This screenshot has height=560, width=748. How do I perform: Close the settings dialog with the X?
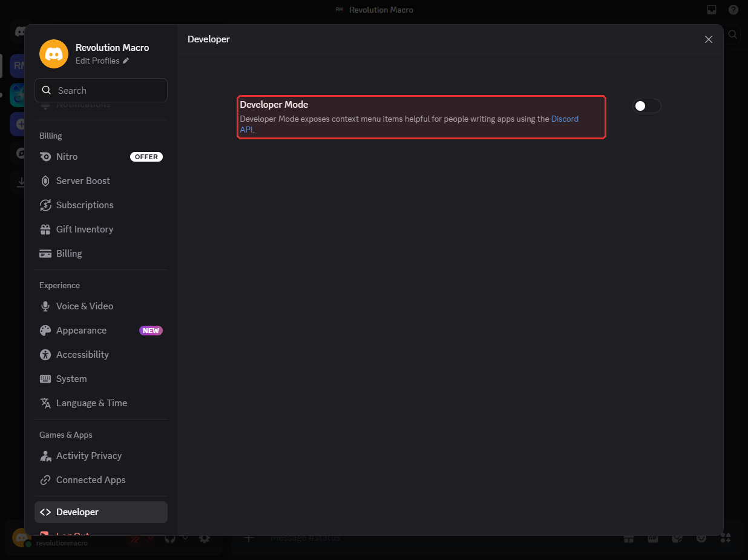tap(709, 39)
